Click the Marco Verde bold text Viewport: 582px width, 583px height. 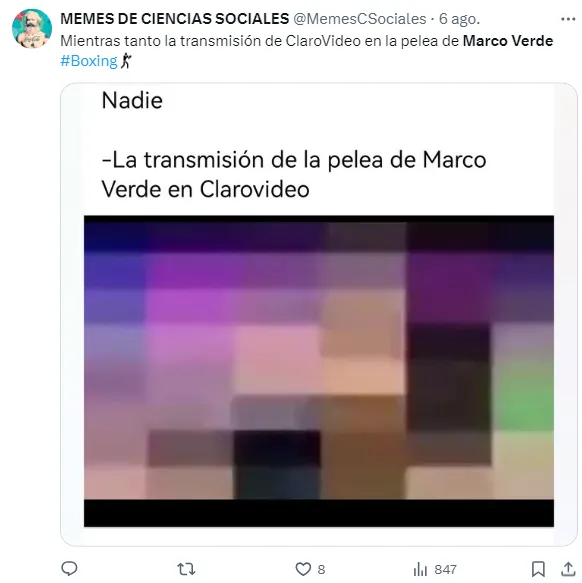508,41
